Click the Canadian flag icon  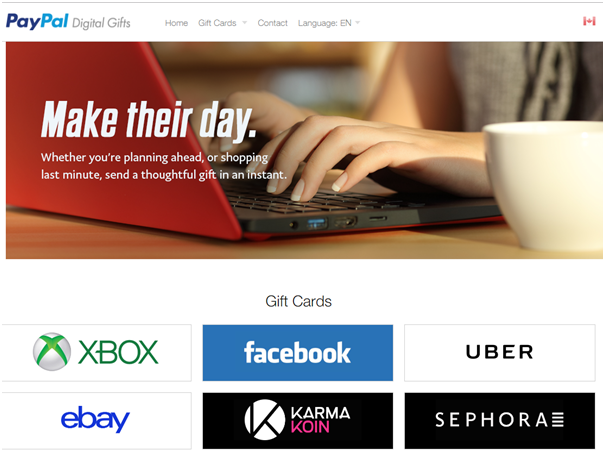(x=589, y=21)
